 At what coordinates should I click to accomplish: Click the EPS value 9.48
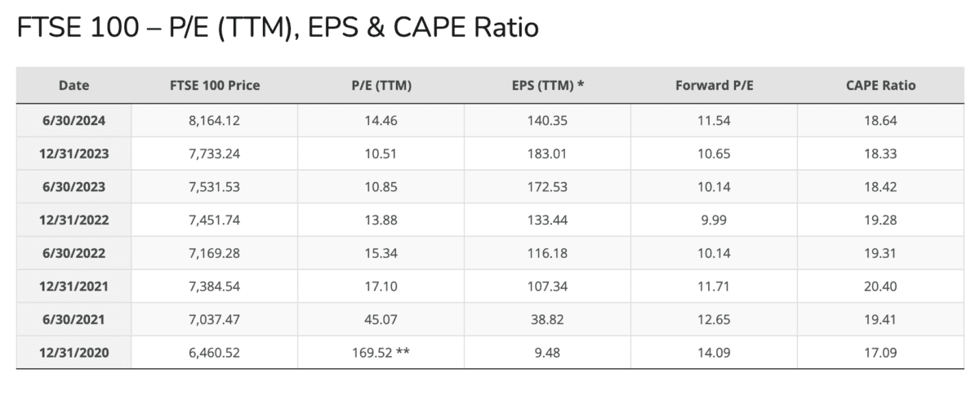coord(547,353)
